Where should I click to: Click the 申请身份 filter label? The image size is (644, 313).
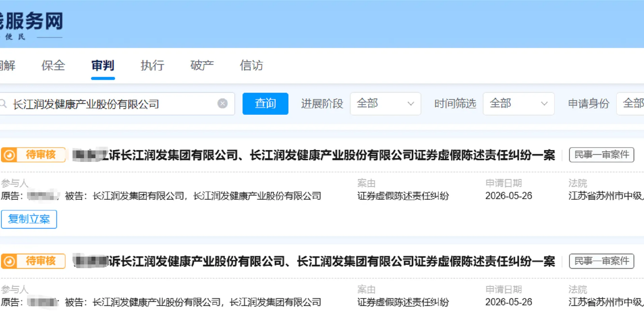click(589, 104)
